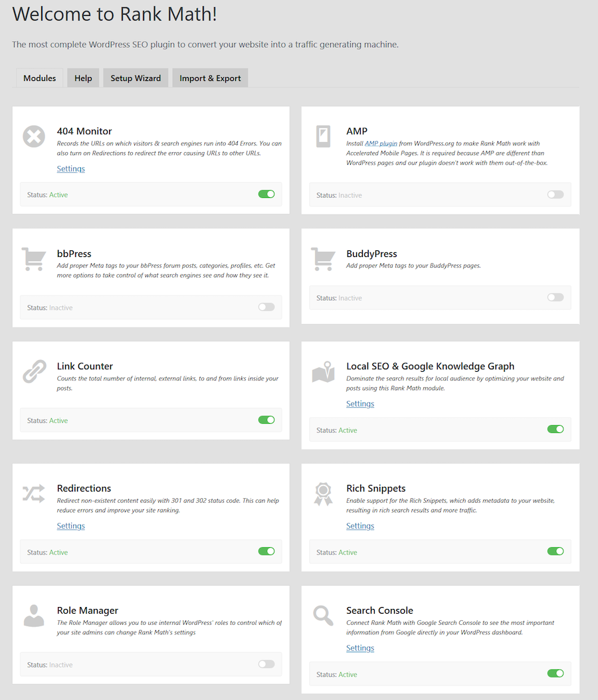The height and width of the screenshot is (700, 598).
Task: Click the 404 Monitor module icon
Action: tap(34, 136)
